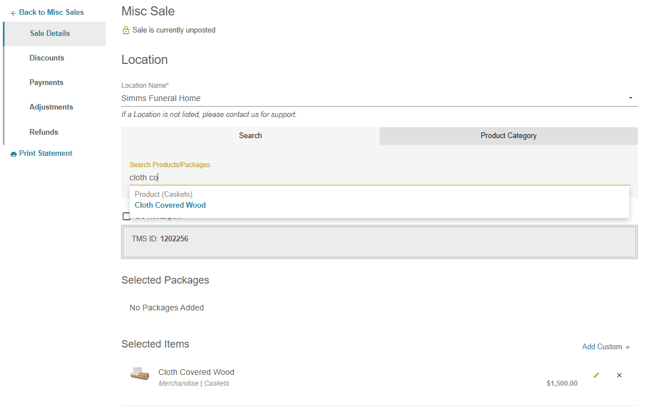The image size is (651, 412).
Task: Click the lock icon next to unposted status
Action: (126, 31)
